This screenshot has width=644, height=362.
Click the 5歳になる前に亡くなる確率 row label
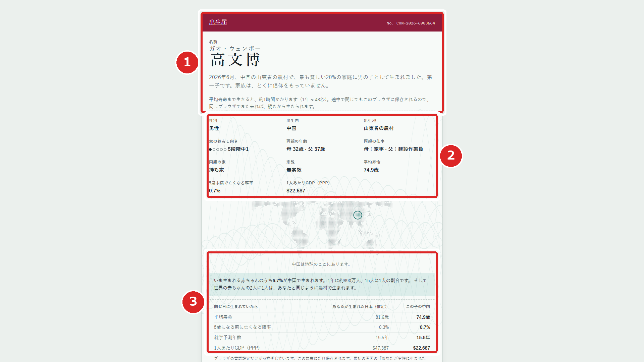(243, 327)
